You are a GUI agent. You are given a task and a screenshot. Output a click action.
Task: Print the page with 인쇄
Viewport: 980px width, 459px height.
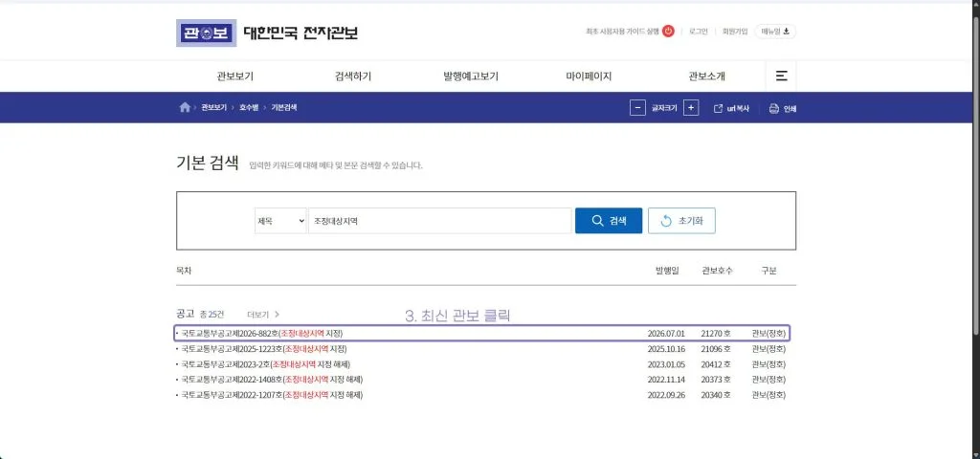click(783, 108)
